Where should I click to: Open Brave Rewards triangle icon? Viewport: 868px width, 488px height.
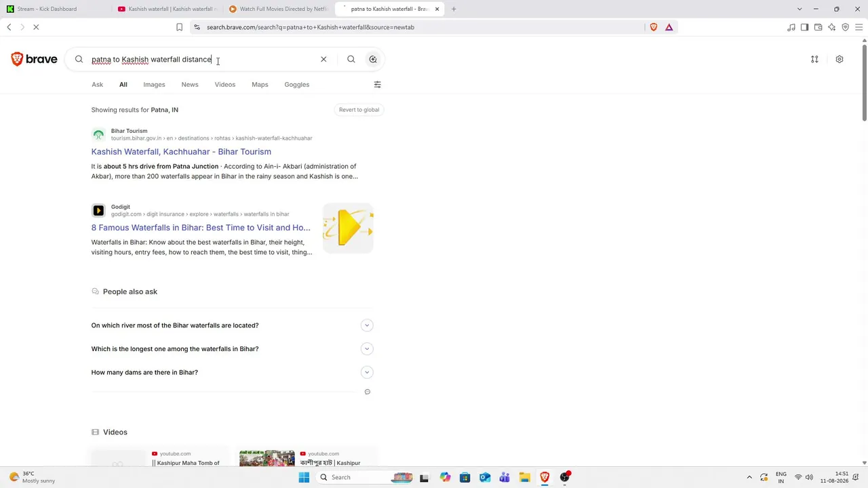point(669,27)
